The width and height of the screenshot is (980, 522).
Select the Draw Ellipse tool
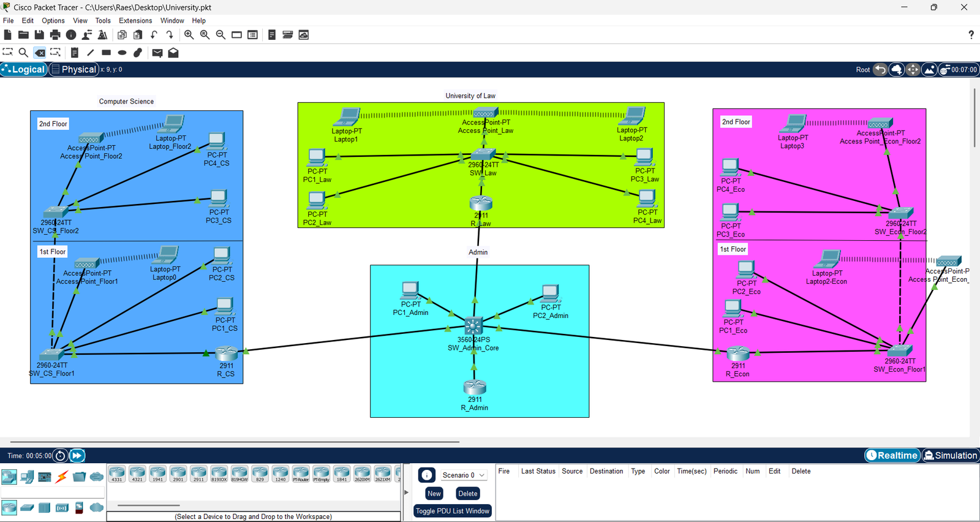click(x=122, y=53)
